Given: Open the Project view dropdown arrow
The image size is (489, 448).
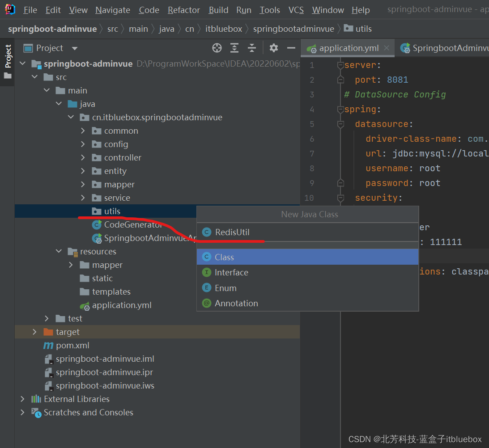Looking at the screenshot, I should (75, 48).
